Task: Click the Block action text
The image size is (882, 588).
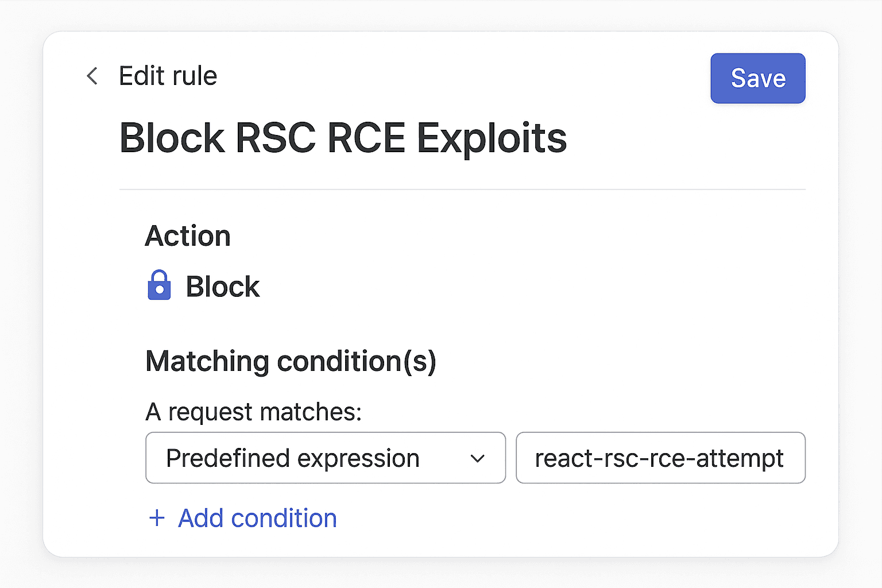Action: 222,286
